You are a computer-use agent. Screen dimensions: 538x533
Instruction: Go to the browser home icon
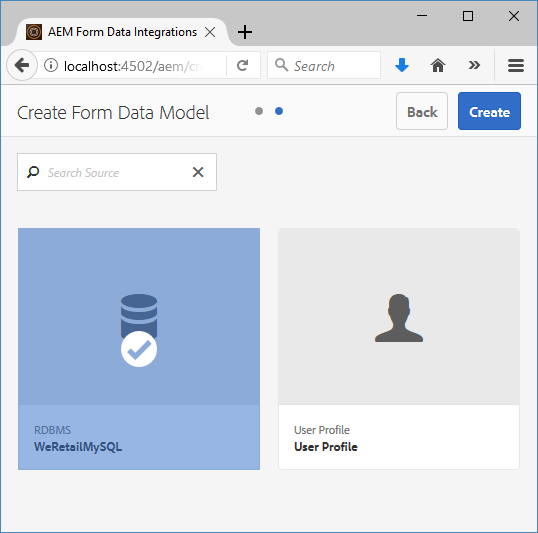438,65
